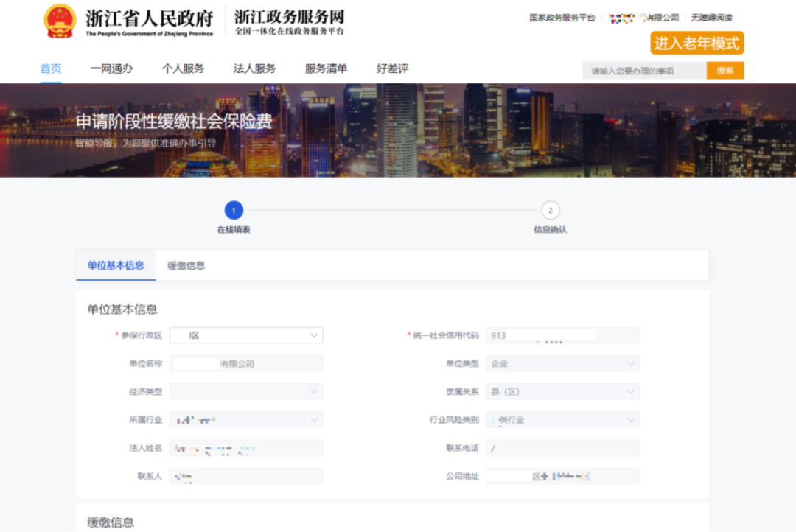Open the 首页 navigation tab
796x532 pixels.
[51, 69]
